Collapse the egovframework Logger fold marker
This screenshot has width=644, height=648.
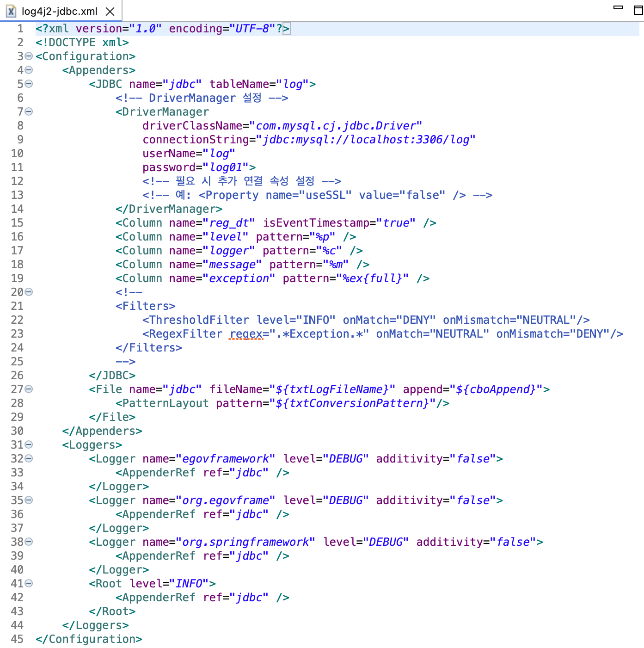click(28, 458)
